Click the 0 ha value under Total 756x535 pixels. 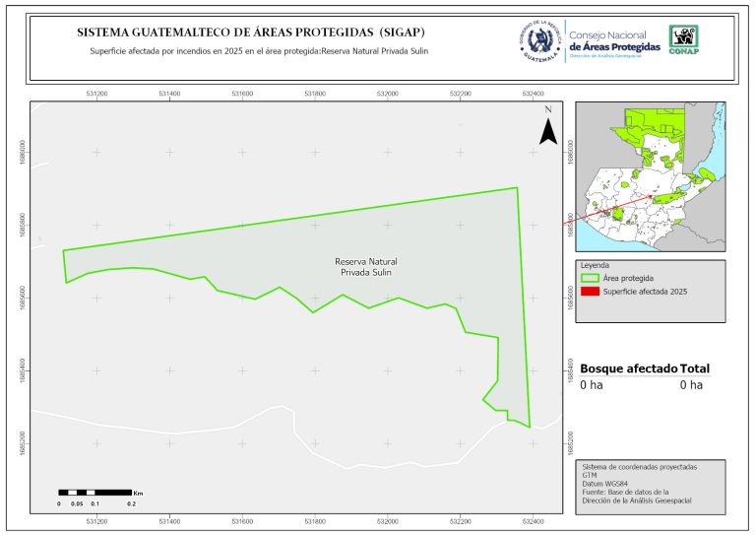tap(691, 385)
